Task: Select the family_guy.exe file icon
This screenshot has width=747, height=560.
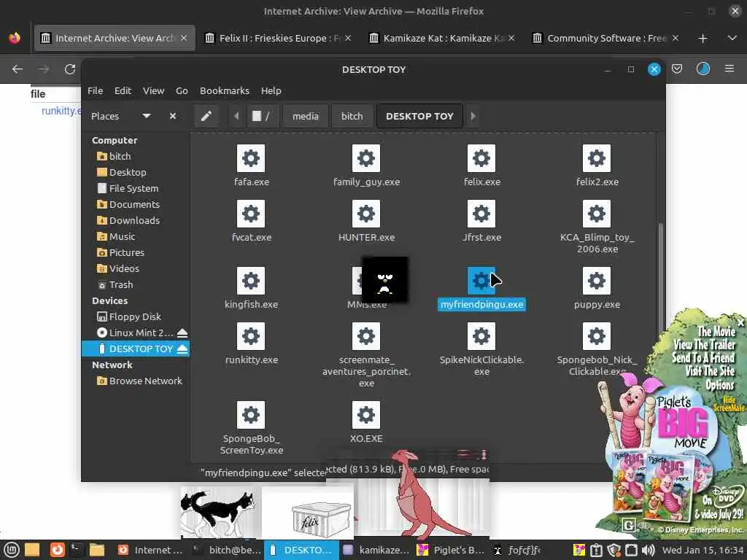Action: pyautogui.click(x=366, y=158)
